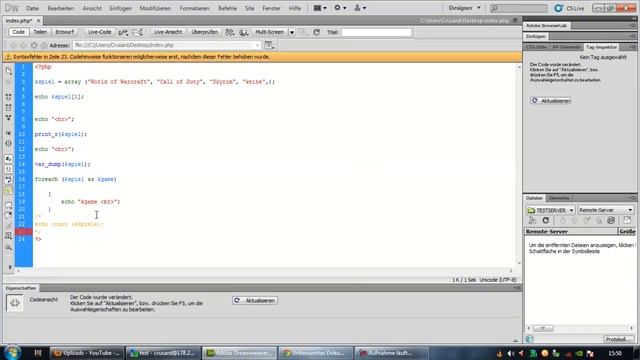Open the Site menu

[x=249, y=8]
